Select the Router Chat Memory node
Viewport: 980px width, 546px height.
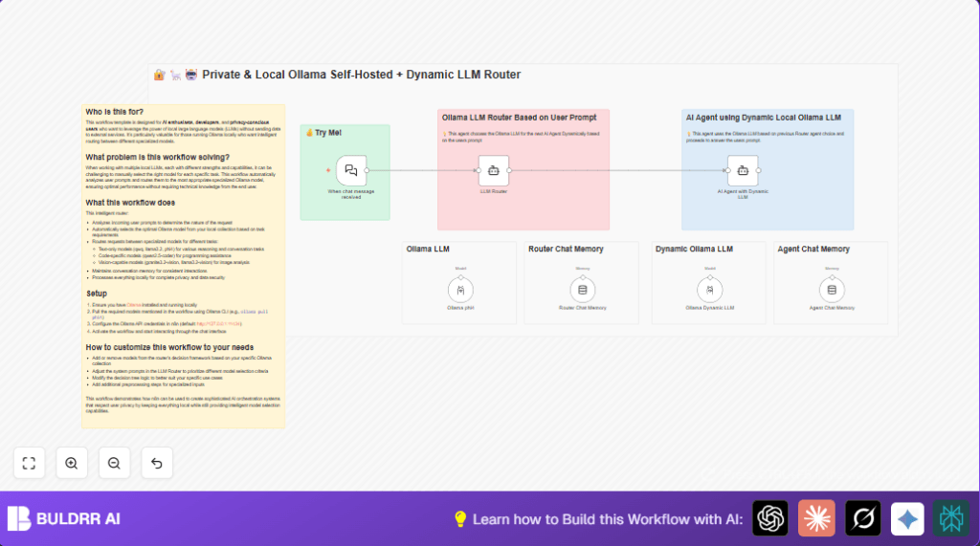point(583,290)
